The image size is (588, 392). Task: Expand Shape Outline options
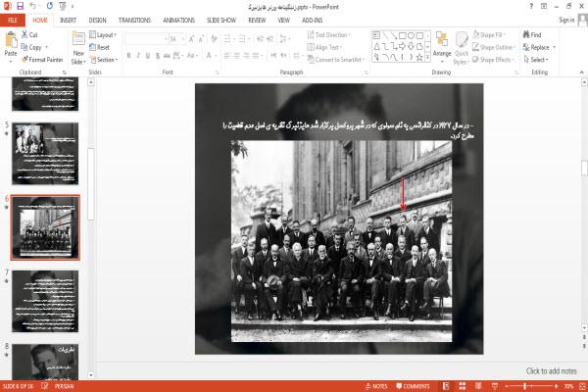point(494,47)
